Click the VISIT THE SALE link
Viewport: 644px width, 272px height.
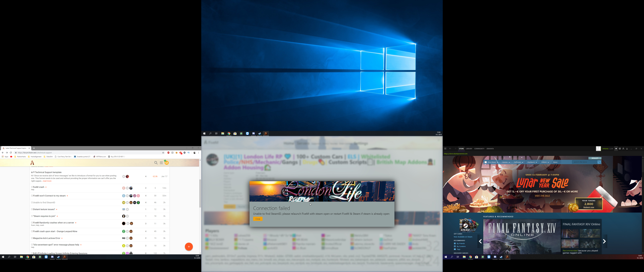tap(542, 196)
